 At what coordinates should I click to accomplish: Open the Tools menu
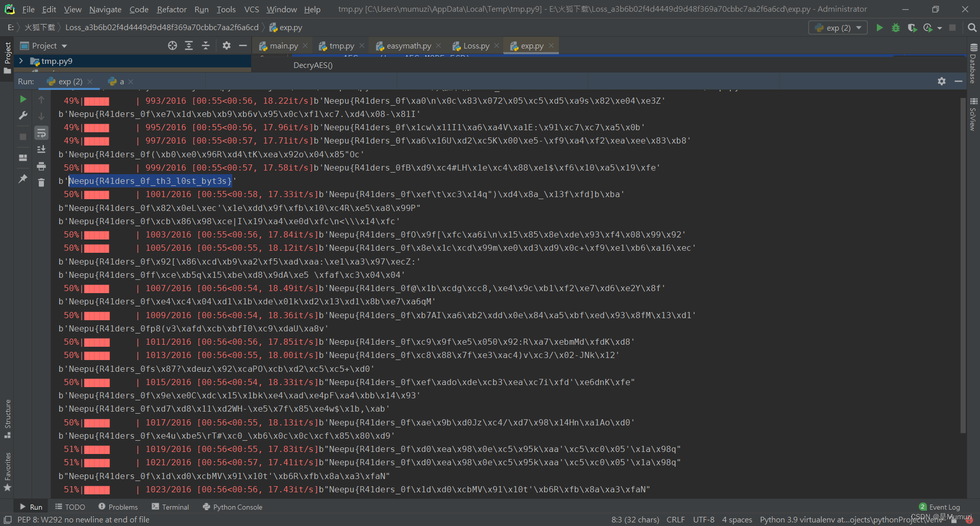coord(226,9)
